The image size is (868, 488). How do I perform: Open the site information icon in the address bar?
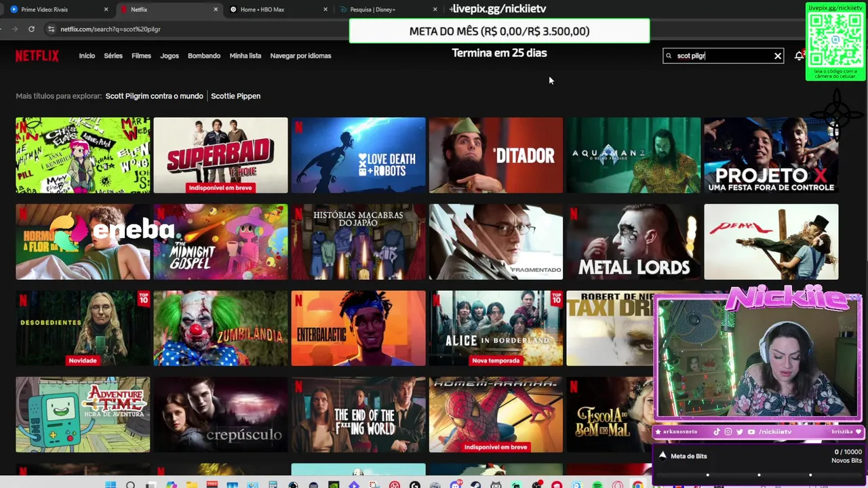point(51,29)
